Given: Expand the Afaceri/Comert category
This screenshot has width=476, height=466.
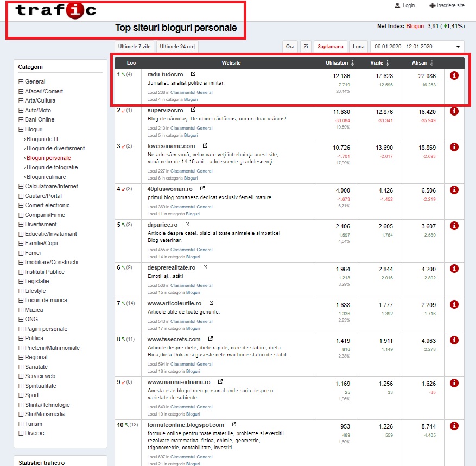Looking at the screenshot, I should click(x=21, y=91).
